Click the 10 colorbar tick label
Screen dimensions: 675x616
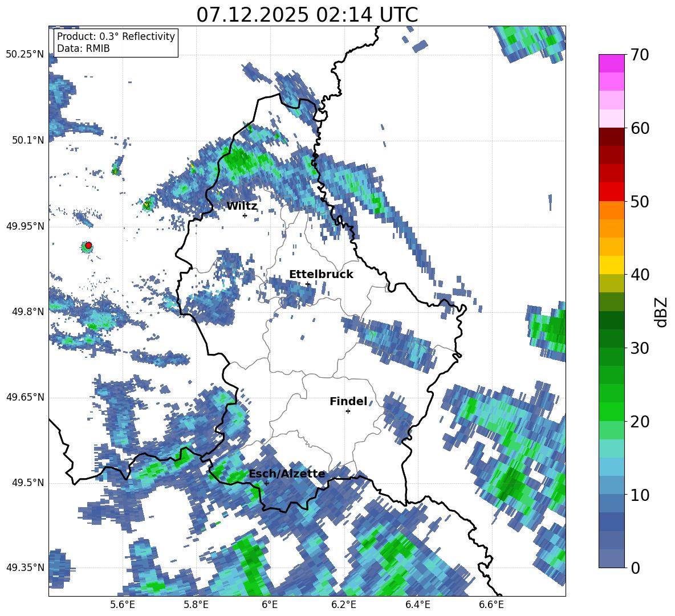tap(640, 495)
